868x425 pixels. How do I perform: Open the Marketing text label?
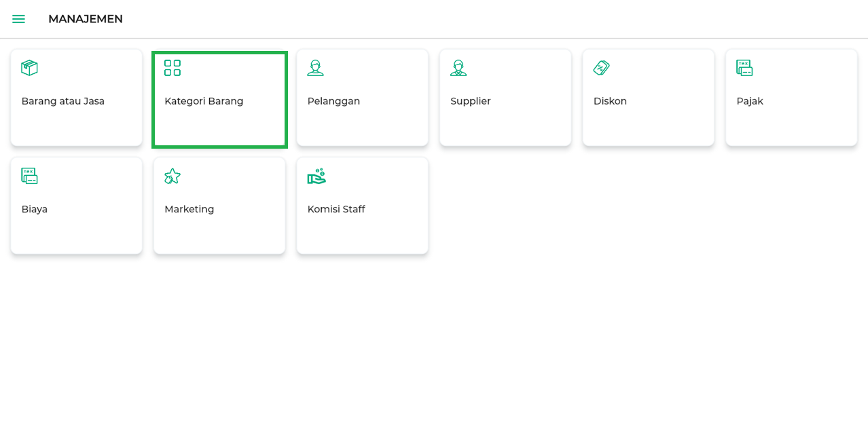tap(189, 209)
